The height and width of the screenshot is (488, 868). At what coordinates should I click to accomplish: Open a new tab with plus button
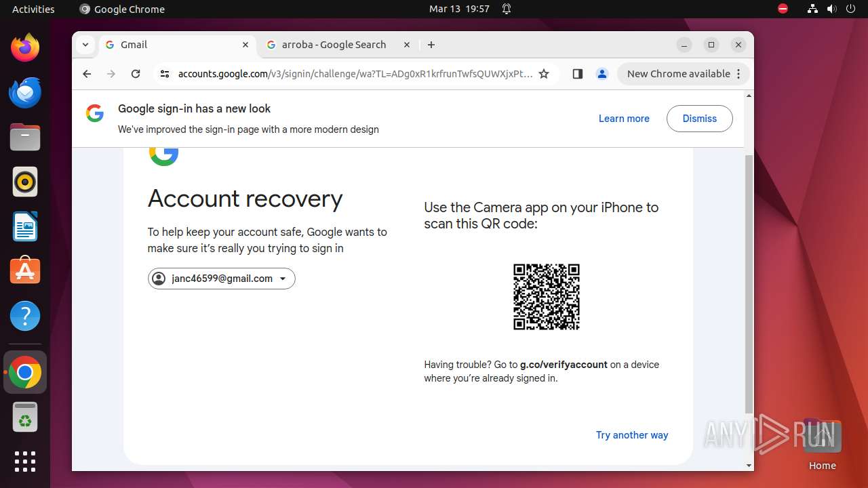pyautogui.click(x=431, y=45)
